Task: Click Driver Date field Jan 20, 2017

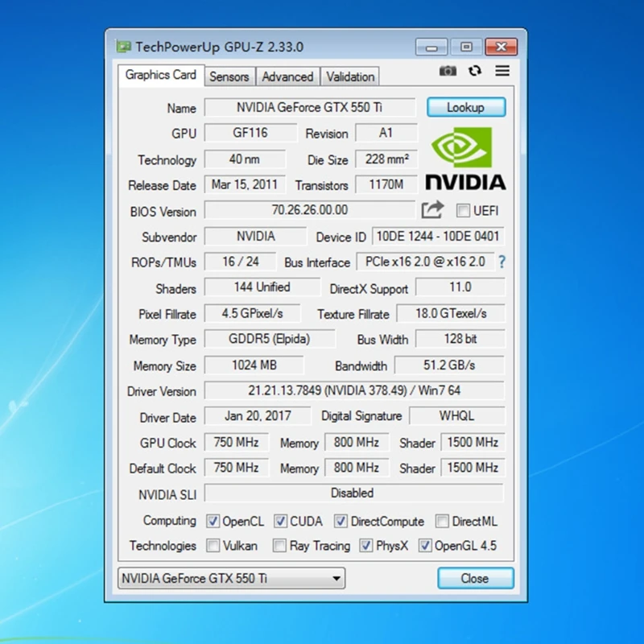Action: pos(258,416)
